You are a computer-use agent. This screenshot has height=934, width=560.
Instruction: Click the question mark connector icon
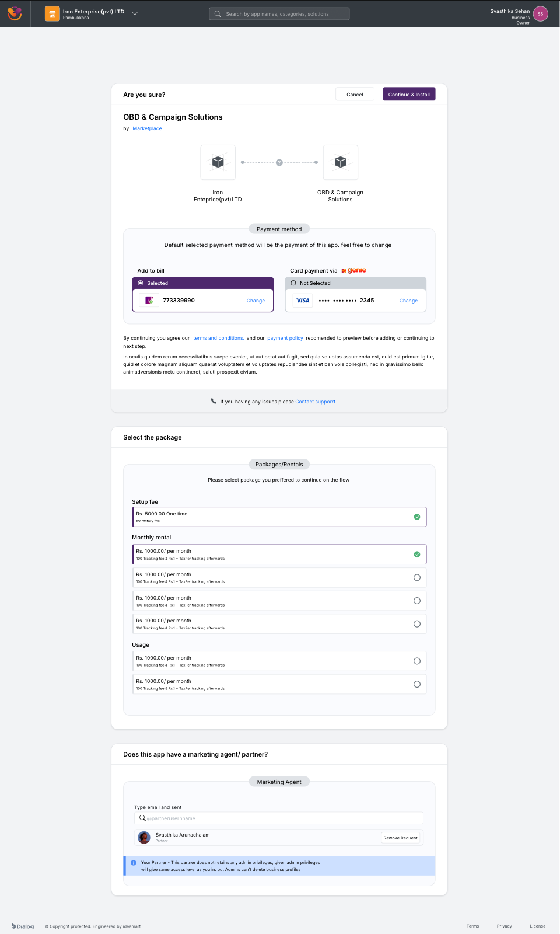click(279, 162)
